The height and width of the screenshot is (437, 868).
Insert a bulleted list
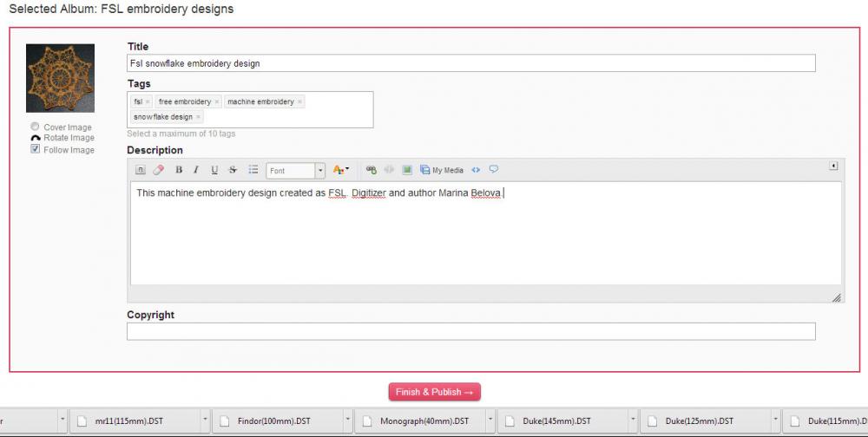253,170
